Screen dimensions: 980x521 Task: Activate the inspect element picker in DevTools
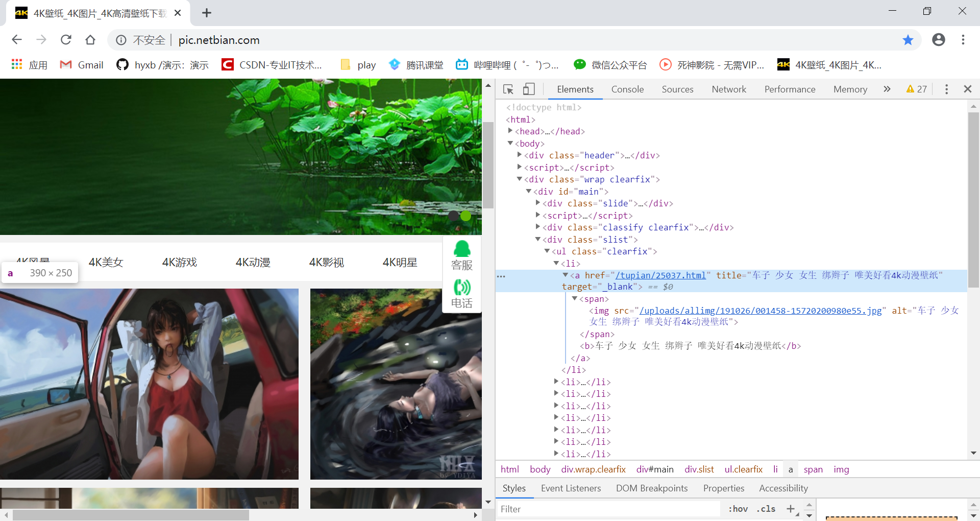pos(508,89)
